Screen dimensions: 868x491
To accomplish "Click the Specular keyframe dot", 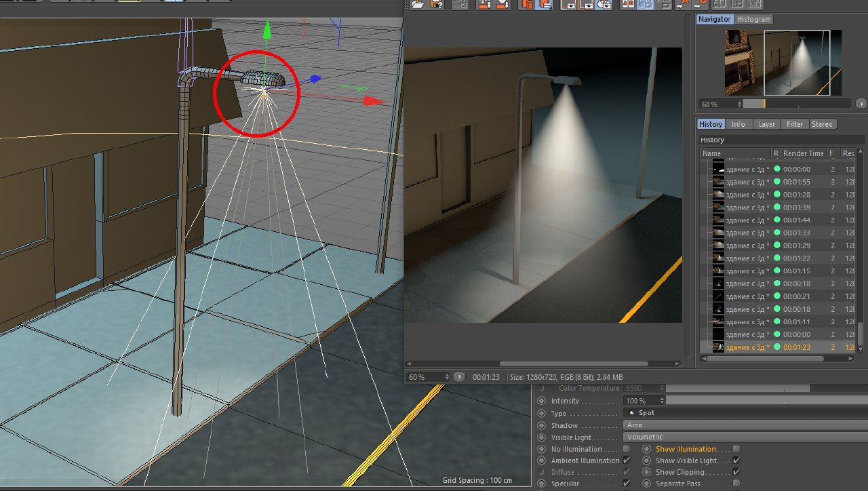I will (541, 484).
